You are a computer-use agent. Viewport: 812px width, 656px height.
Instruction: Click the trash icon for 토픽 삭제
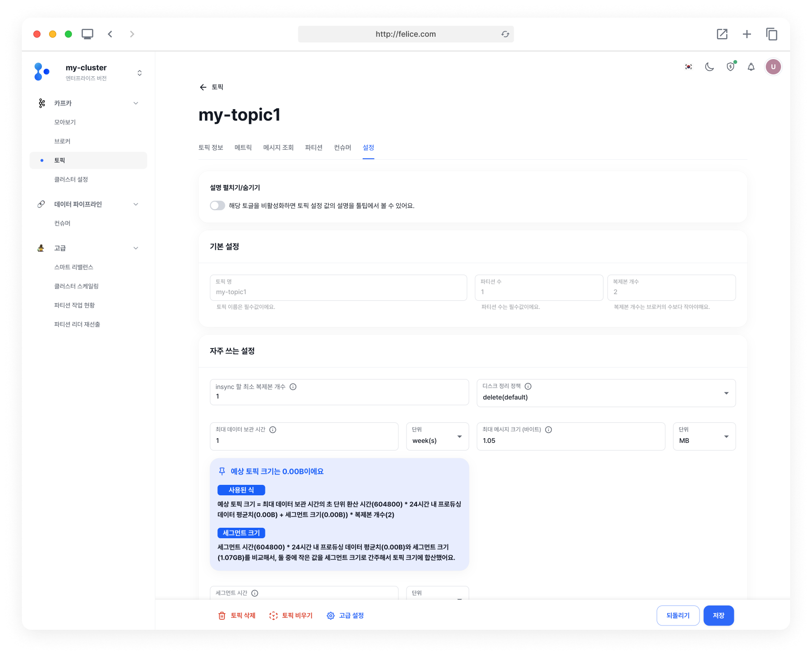click(222, 616)
